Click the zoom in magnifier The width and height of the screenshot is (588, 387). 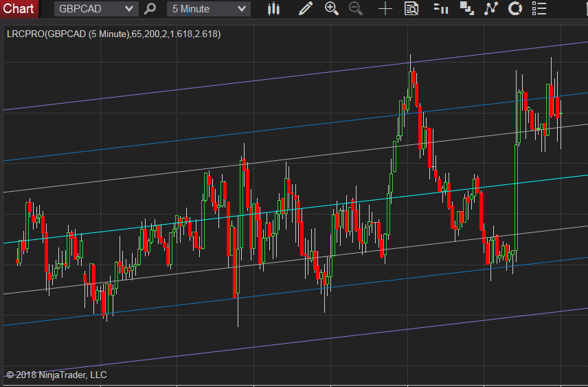332,9
